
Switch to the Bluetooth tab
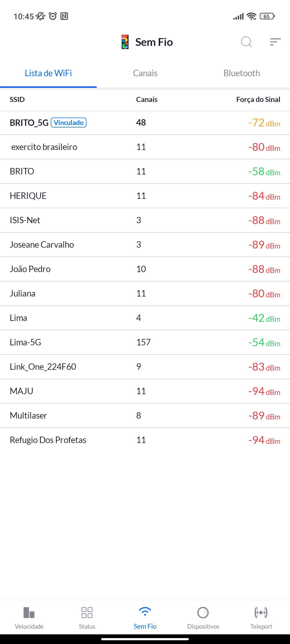coord(242,73)
